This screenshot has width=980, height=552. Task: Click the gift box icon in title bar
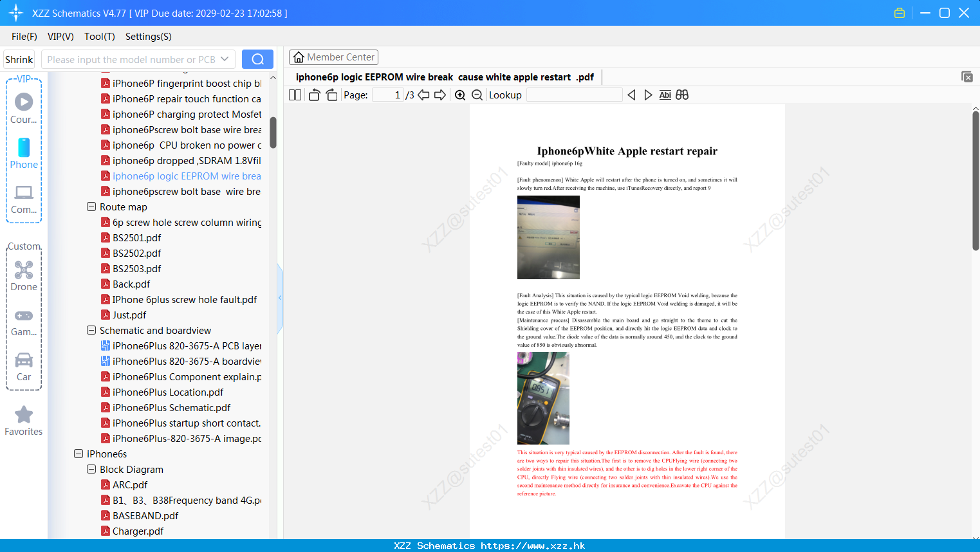pyautogui.click(x=900, y=13)
